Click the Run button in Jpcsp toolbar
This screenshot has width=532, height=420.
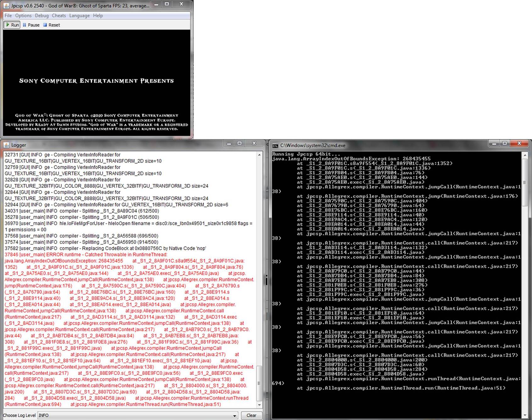point(12,25)
